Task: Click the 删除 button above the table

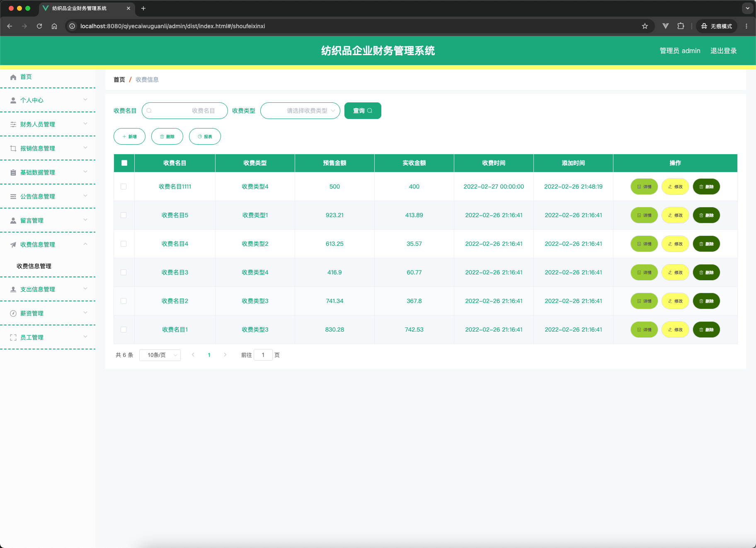Action: point(167,136)
